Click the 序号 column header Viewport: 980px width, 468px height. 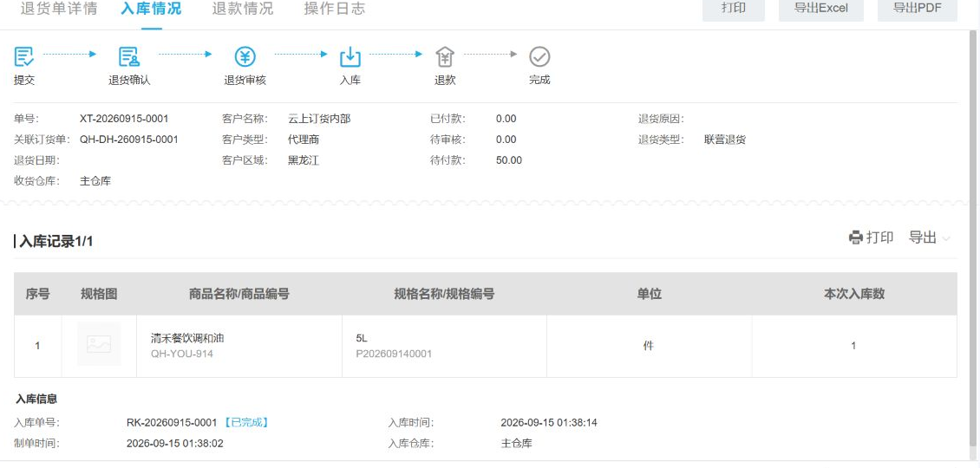point(37,294)
